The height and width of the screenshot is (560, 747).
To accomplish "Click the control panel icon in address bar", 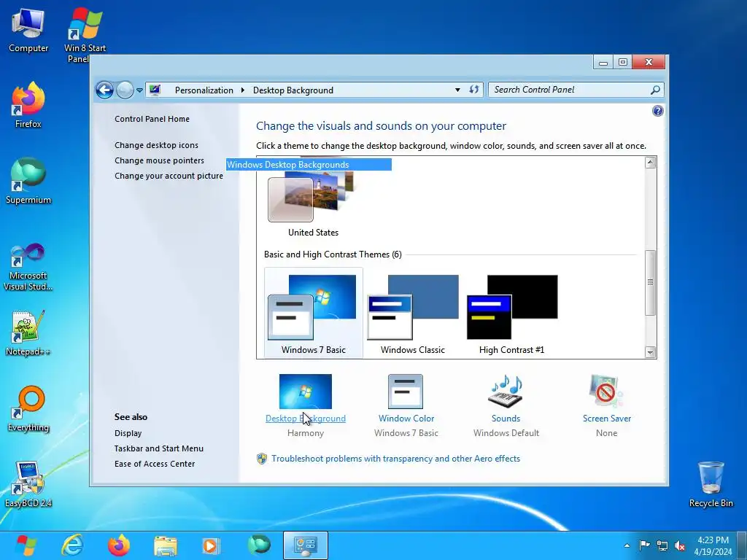I will coord(155,90).
